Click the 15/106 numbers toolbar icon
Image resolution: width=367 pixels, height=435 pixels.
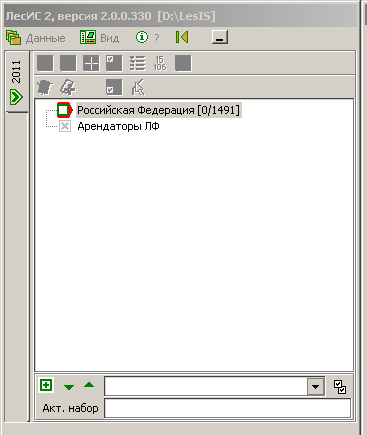tap(160, 63)
